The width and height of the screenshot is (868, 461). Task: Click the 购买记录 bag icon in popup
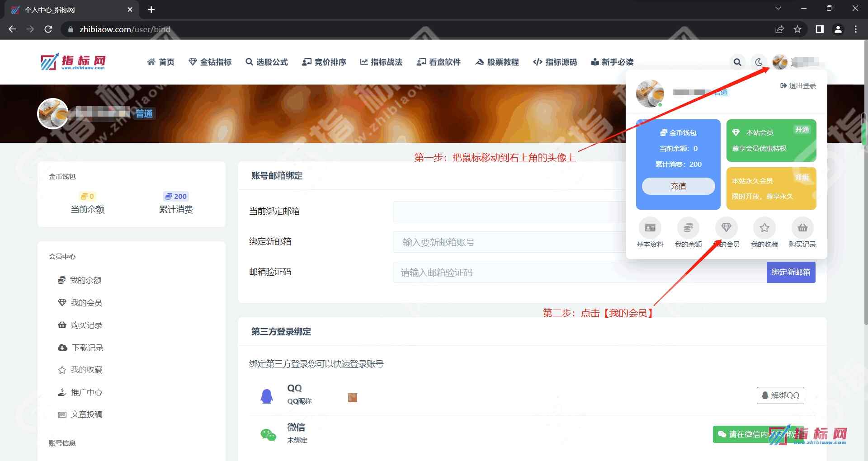802,228
